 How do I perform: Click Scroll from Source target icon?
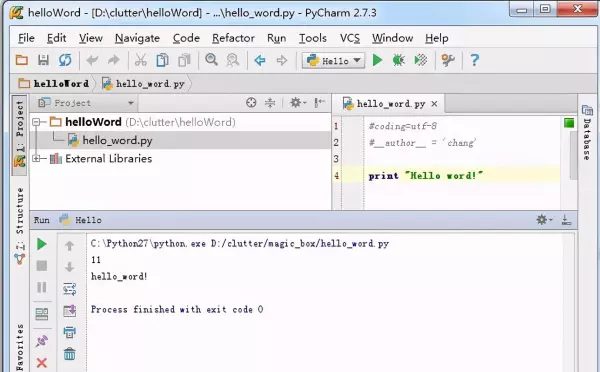coord(251,103)
